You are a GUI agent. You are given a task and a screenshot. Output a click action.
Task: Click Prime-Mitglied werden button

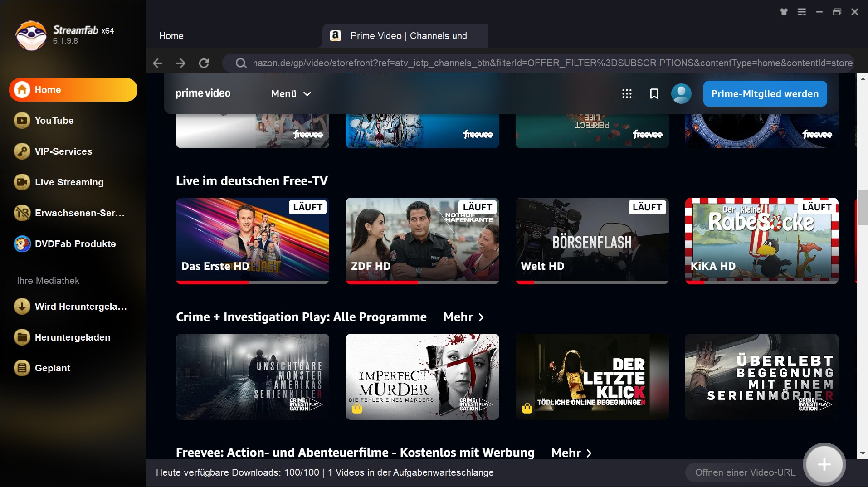(x=765, y=94)
